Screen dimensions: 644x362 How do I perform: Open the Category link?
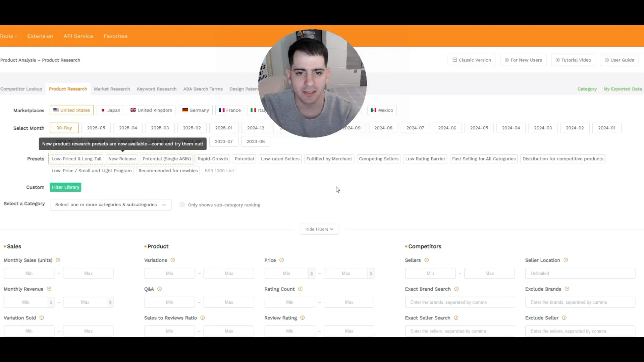tap(587, 89)
